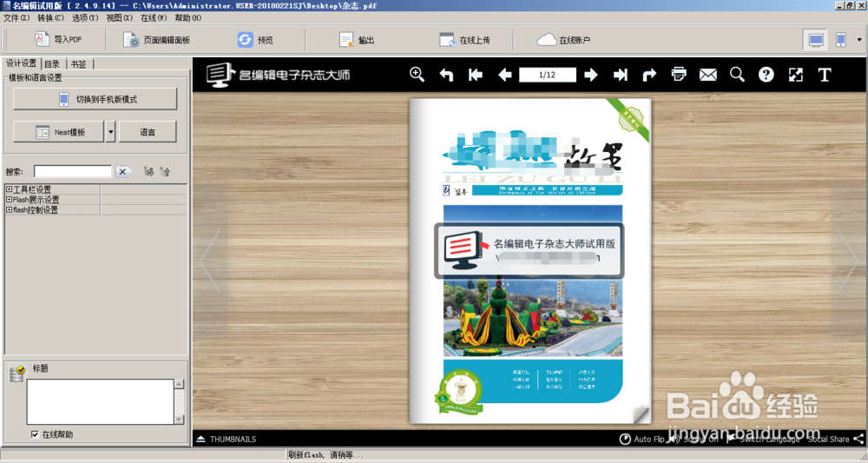Switch to the 书签 tab
This screenshot has height=463, width=868.
pos(79,64)
